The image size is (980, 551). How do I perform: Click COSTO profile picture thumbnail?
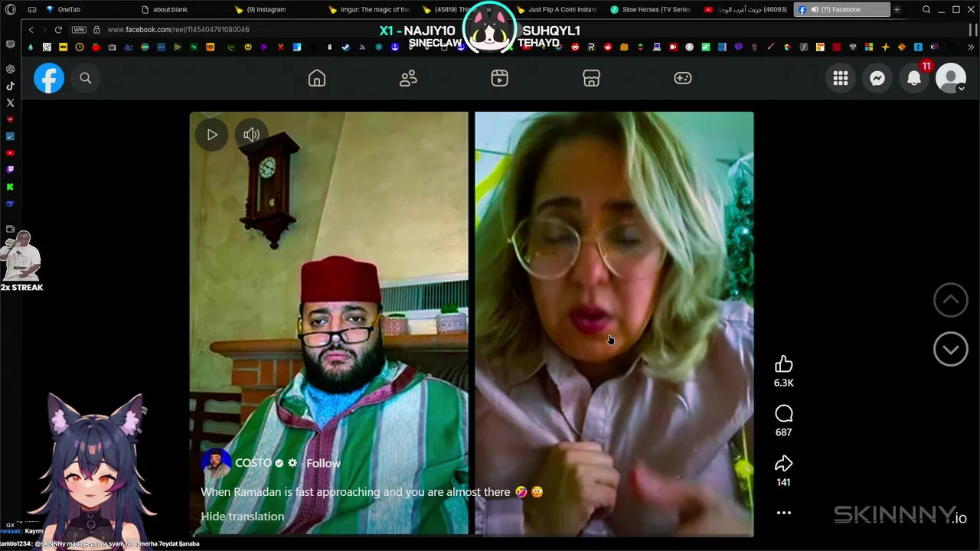point(216,463)
